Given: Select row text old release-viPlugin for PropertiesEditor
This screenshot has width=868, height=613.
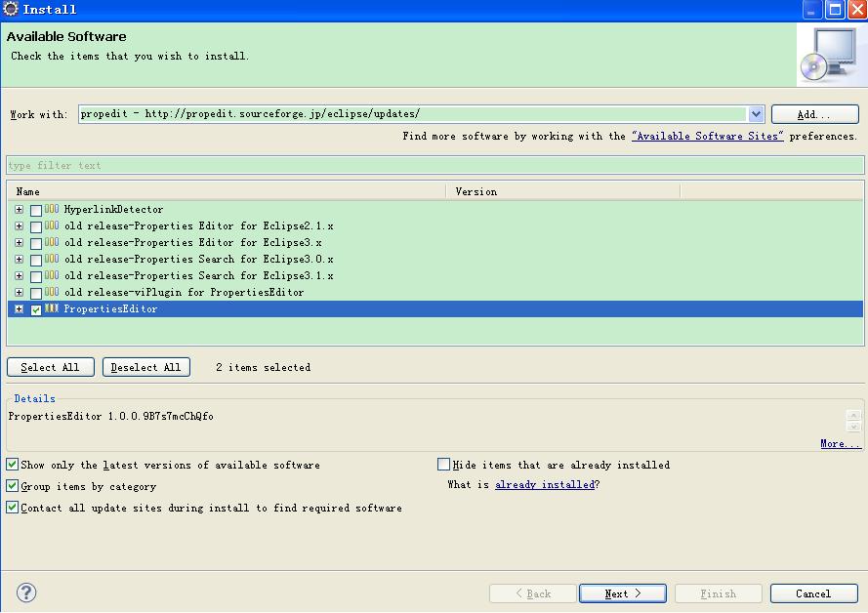Looking at the screenshot, I should click(x=184, y=292).
